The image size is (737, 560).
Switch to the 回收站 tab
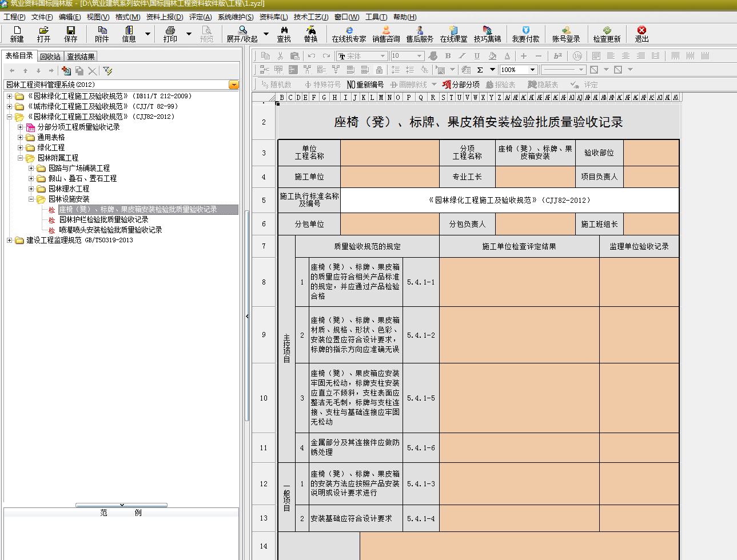50,57
